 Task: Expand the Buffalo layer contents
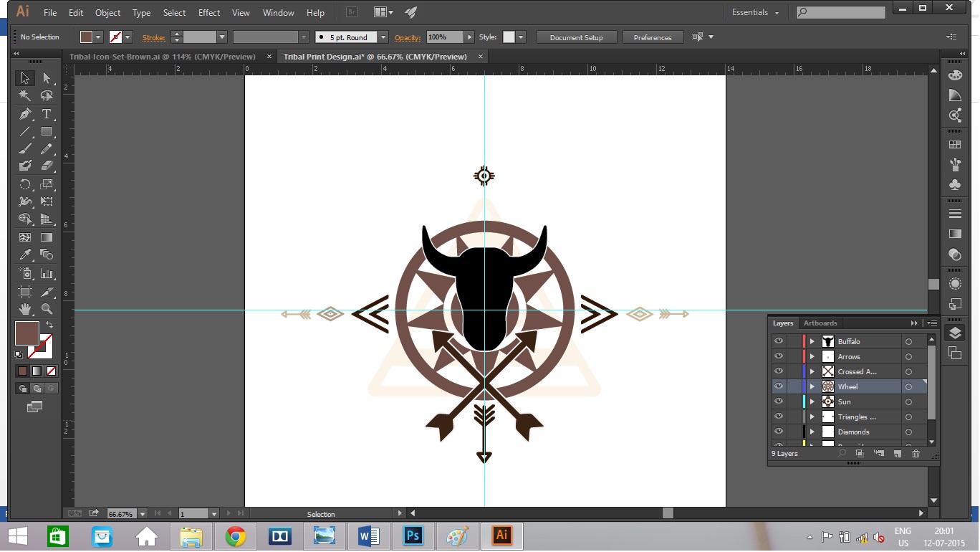pyautogui.click(x=812, y=342)
